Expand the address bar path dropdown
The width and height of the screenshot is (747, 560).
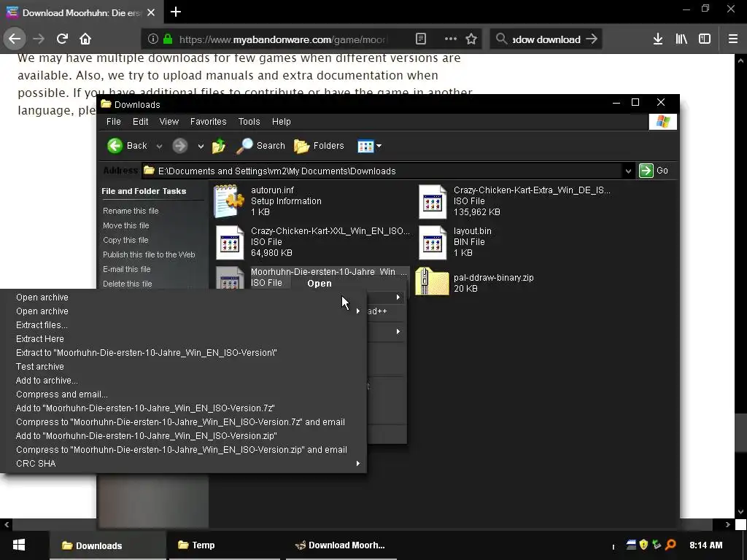click(628, 171)
